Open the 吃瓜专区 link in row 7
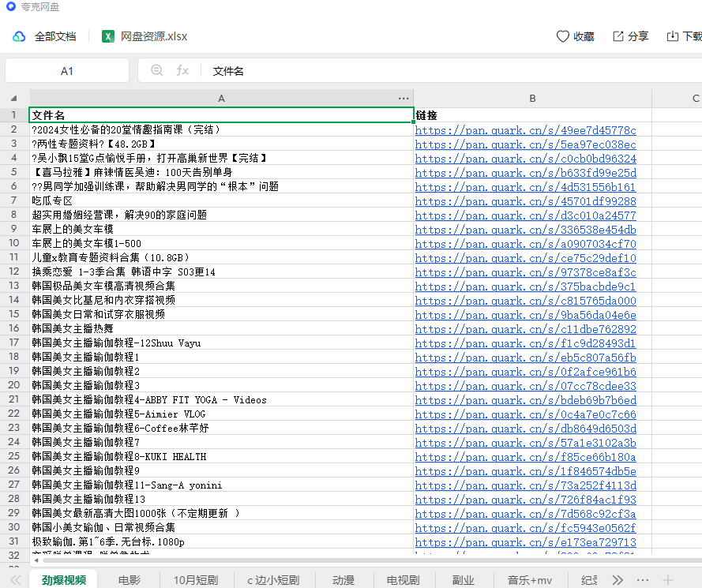Image resolution: width=702 pixels, height=588 pixels. pos(525,201)
